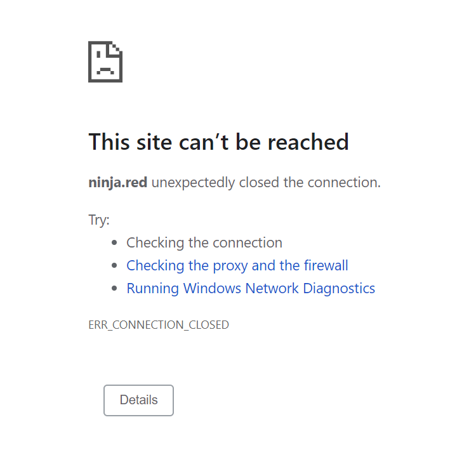Click the bold "ninja.red" domain name
Viewport: 476px width, 462px height.
tap(117, 183)
